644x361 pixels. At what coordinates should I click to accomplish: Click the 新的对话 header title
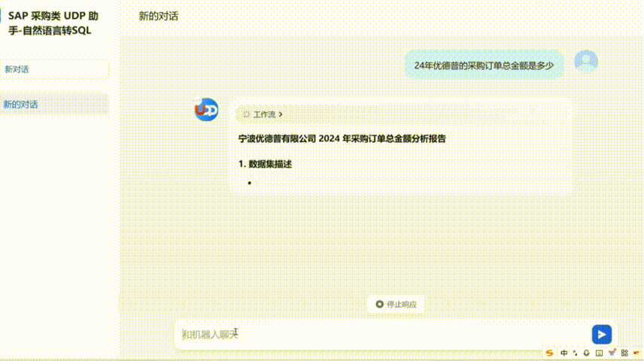[159, 16]
